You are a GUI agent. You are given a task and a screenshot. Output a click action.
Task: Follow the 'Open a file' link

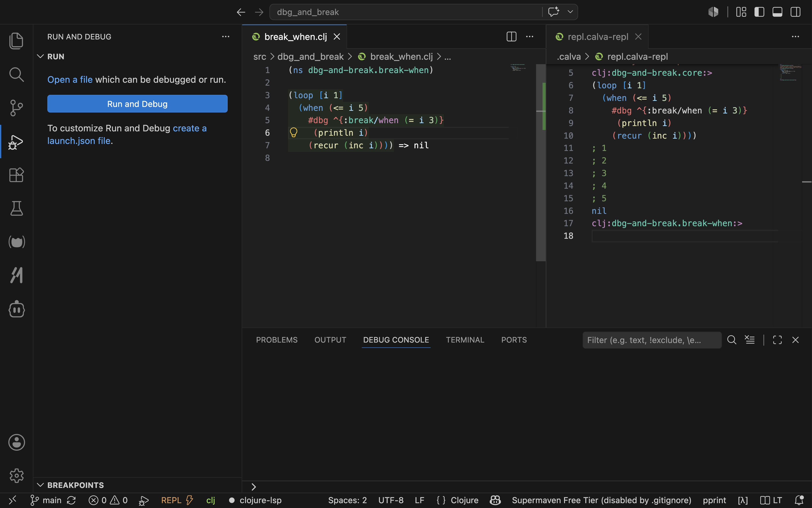pos(70,80)
